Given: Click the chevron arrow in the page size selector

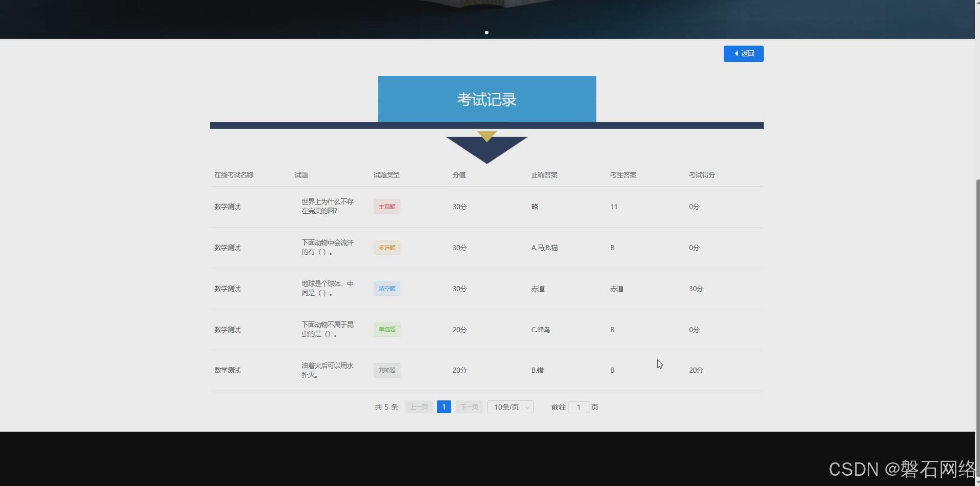Looking at the screenshot, I should click(x=528, y=407).
